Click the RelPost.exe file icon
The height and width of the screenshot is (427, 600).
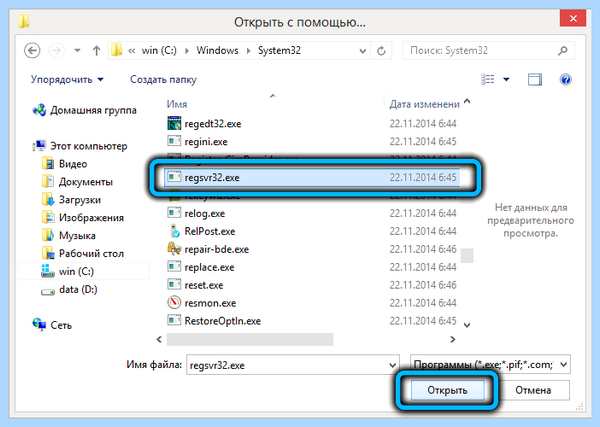(174, 231)
